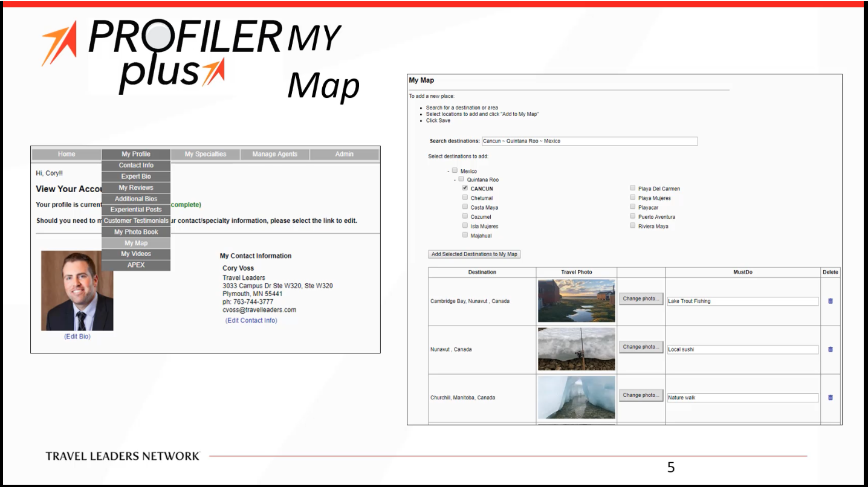The width and height of the screenshot is (868, 487).
Task: Click the Edit Bio link
Action: pyautogui.click(x=77, y=337)
